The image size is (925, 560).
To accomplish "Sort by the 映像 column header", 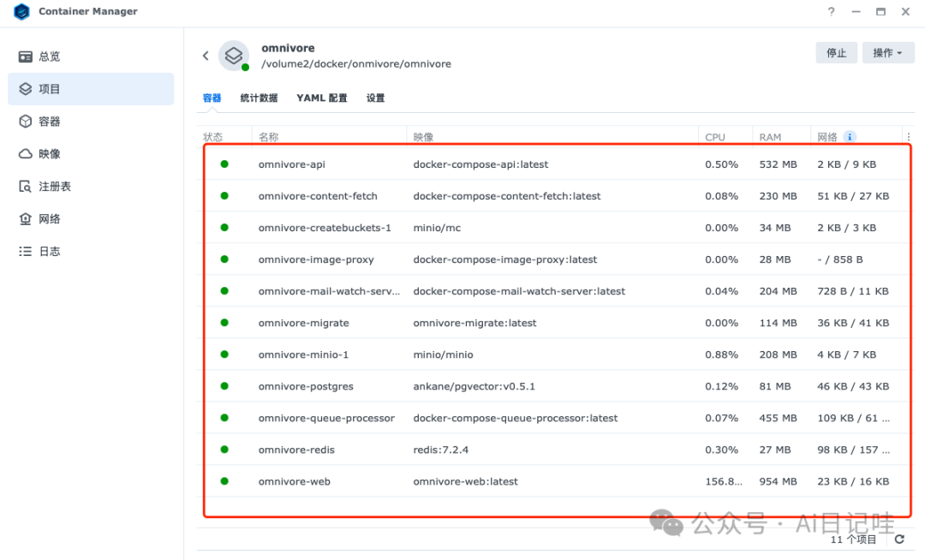I will point(423,137).
